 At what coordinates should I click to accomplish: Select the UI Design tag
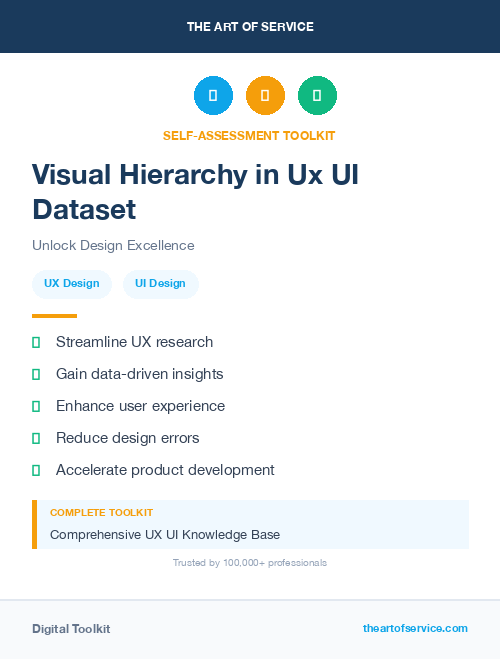pos(161,284)
